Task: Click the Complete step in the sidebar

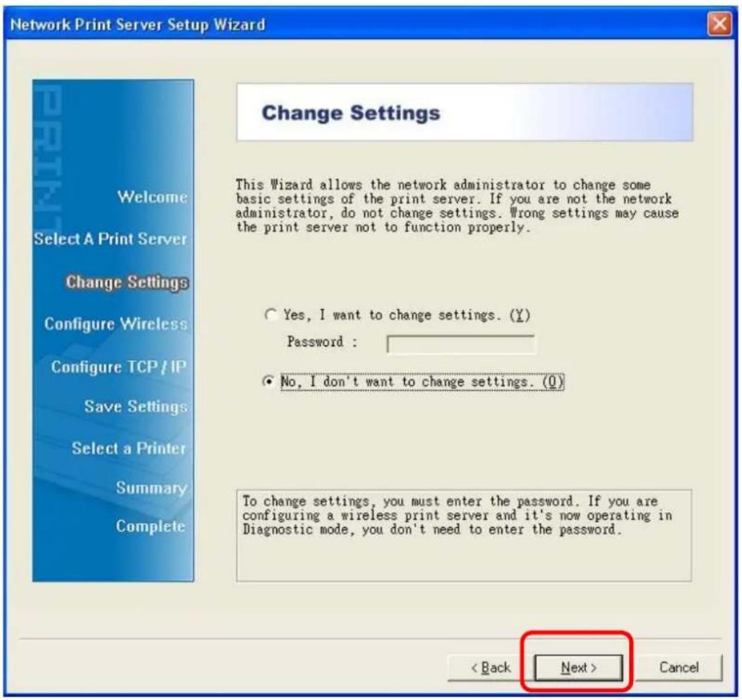Action: click(x=151, y=526)
